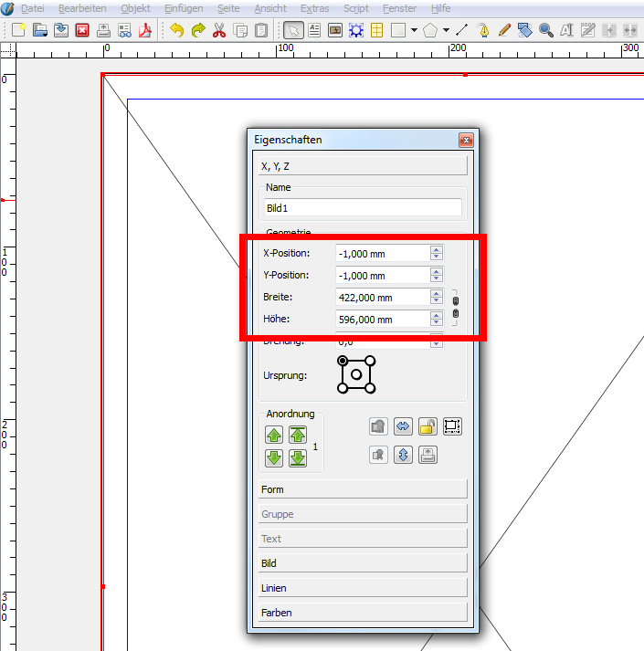
Task: Open the Extras menu
Action: click(x=314, y=8)
